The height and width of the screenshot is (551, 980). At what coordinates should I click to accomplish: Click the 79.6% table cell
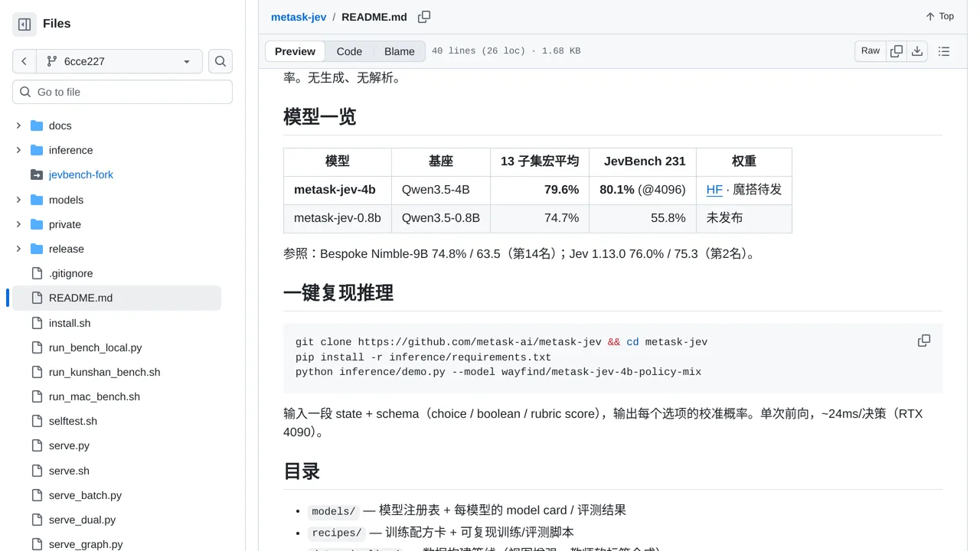pos(540,190)
